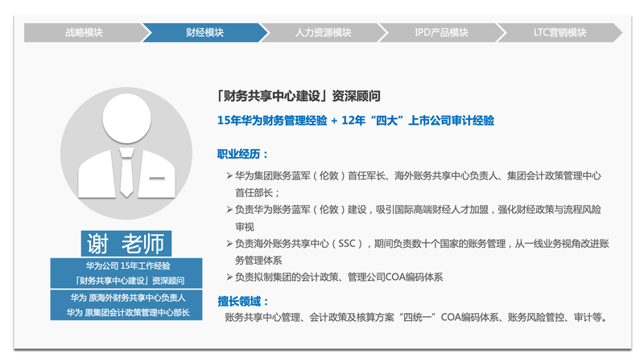This screenshot has height=362, width=644.
Task: Open the LTC营销模块 tab
Action: [559, 33]
